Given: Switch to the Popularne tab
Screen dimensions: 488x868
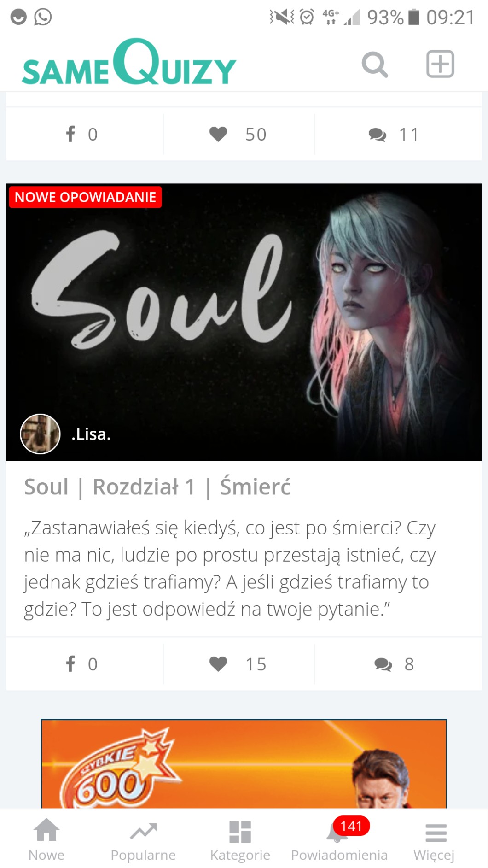Looking at the screenshot, I should [143, 839].
